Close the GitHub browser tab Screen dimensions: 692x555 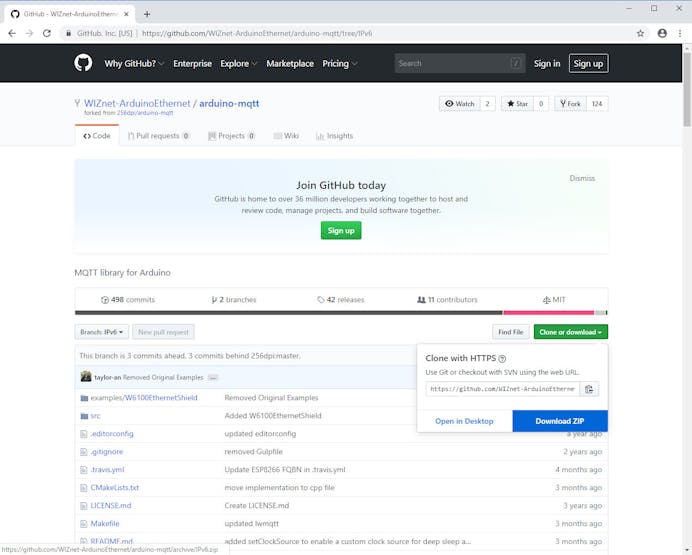[x=126, y=14]
